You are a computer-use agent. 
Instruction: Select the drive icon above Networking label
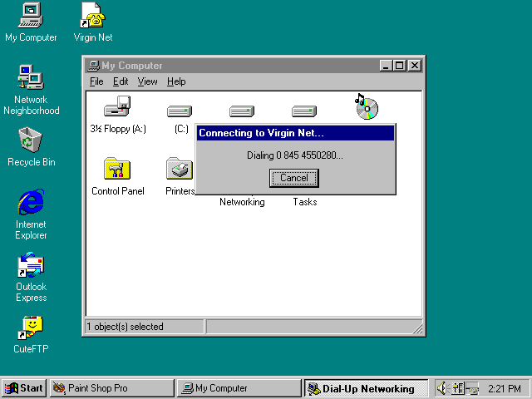point(242,111)
